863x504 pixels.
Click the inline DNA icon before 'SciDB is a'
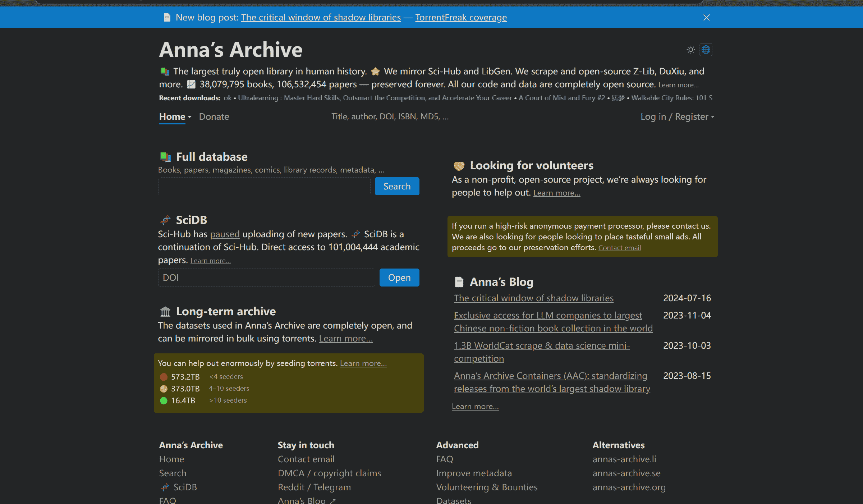click(355, 234)
